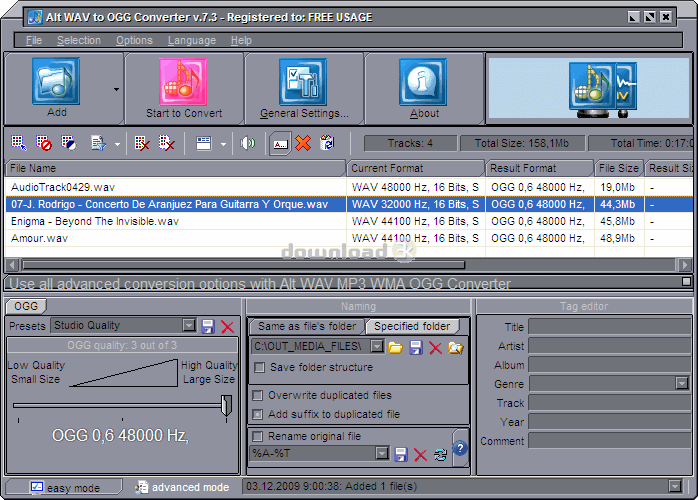Viewport: 698px width, 500px height.
Task: Click the remove selected tracks icon
Action: [142, 143]
